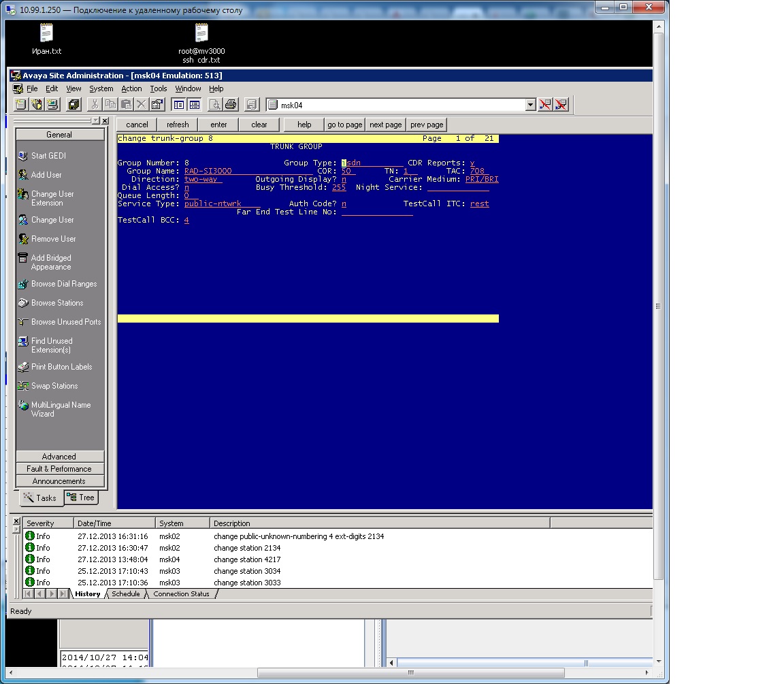This screenshot has width=784, height=684.
Task: Click the disconnect icon beside the msk04 dropdown
Action: pyautogui.click(x=545, y=105)
